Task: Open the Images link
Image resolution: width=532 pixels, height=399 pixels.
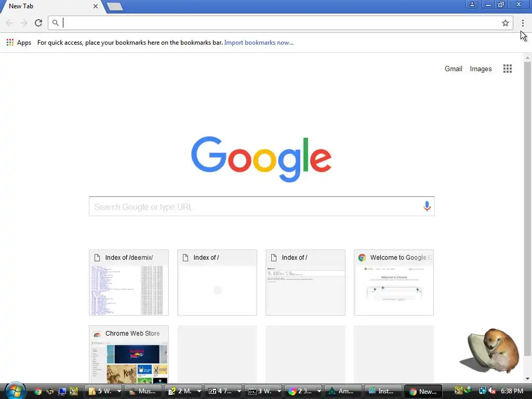Action: point(481,69)
